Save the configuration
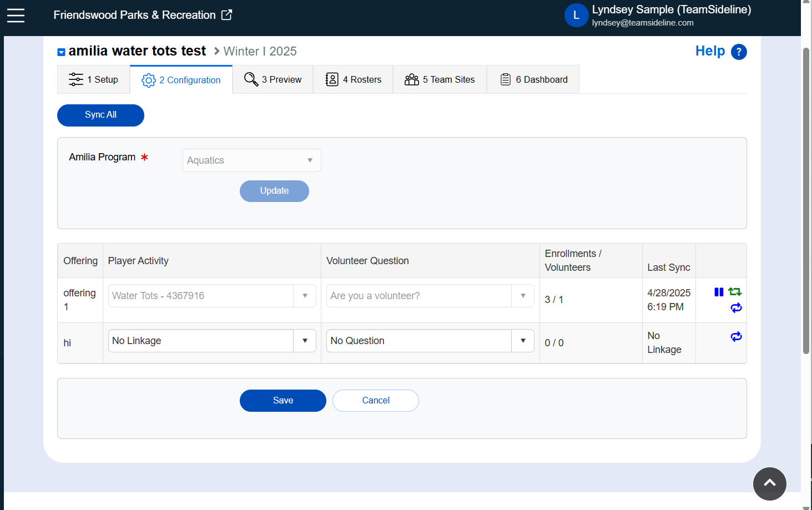The height and width of the screenshot is (510, 812). click(x=283, y=401)
